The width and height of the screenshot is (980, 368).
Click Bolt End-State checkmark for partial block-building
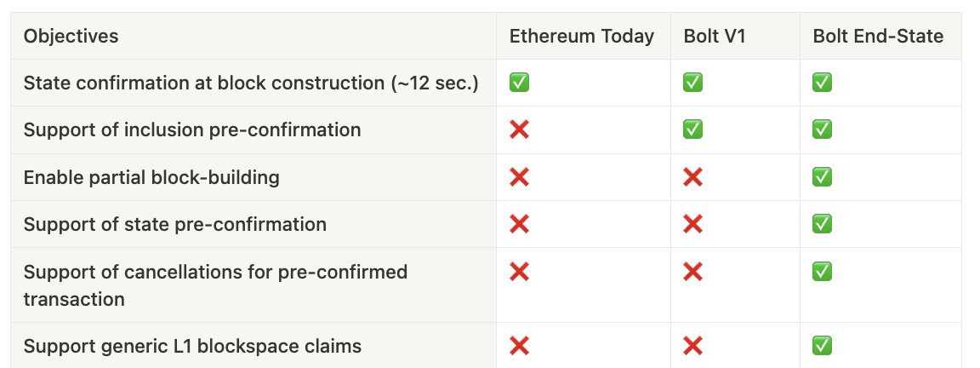click(x=822, y=177)
